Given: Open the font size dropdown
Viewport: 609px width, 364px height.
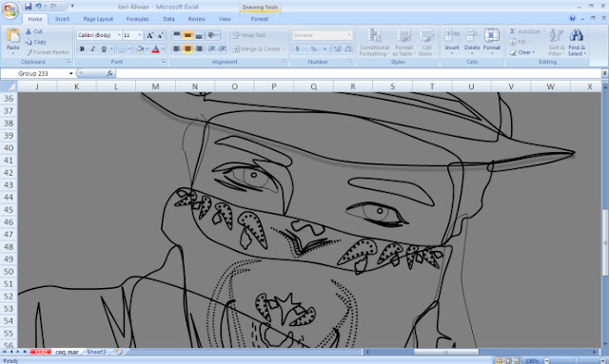Looking at the screenshot, I should click(140, 35).
